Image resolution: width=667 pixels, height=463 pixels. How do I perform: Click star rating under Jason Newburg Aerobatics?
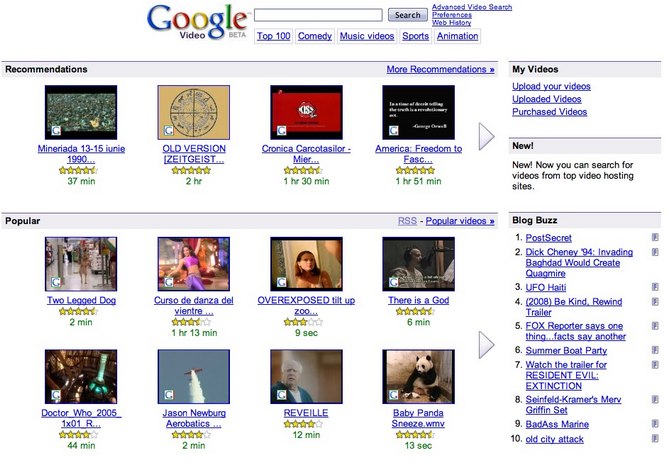coord(191,435)
